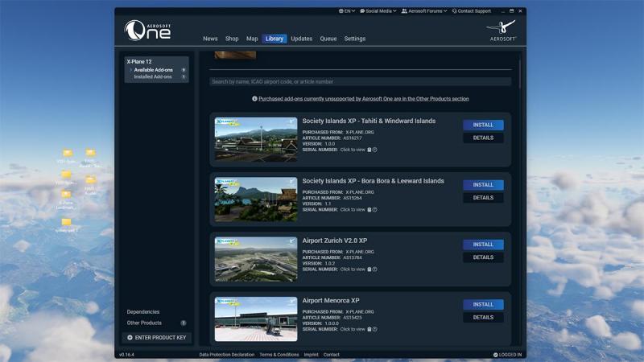Open the Bora Bora & Leeward Islands thumbnail
644x362 pixels.
[x=256, y=200]
